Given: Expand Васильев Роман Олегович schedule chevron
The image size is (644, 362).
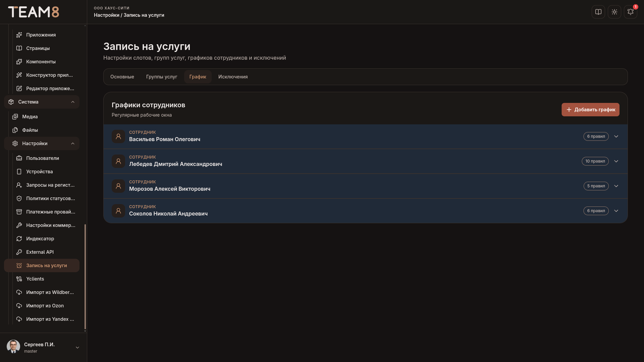Looking at the screenshot, I should pyautogui.click(x=616, y=136).
